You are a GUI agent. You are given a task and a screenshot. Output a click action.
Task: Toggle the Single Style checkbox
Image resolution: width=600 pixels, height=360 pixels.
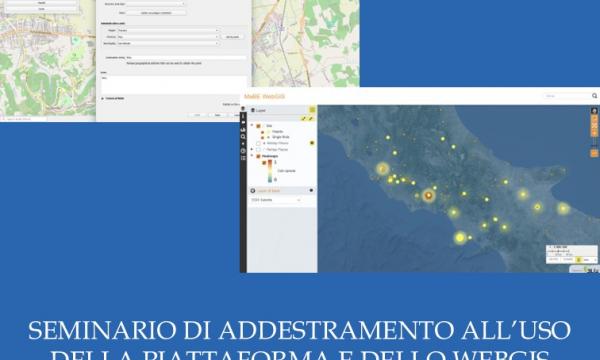coord(262,137)
